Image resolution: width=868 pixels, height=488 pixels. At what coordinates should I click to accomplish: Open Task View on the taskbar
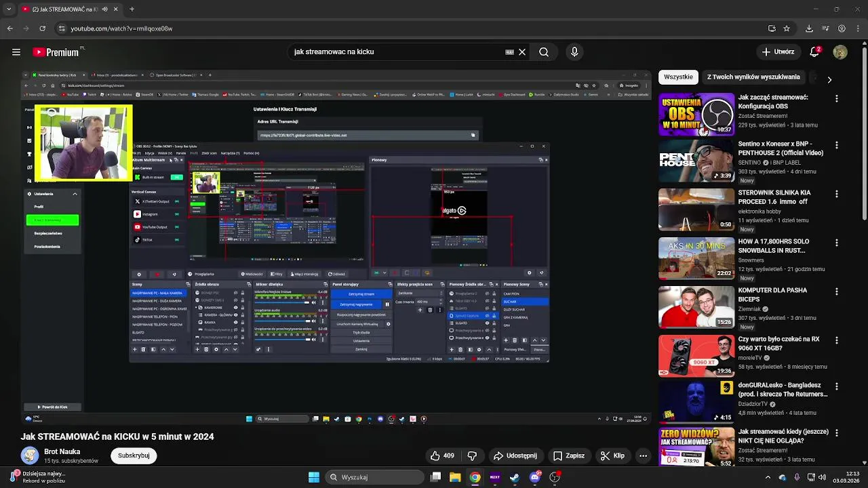(436, 477)
